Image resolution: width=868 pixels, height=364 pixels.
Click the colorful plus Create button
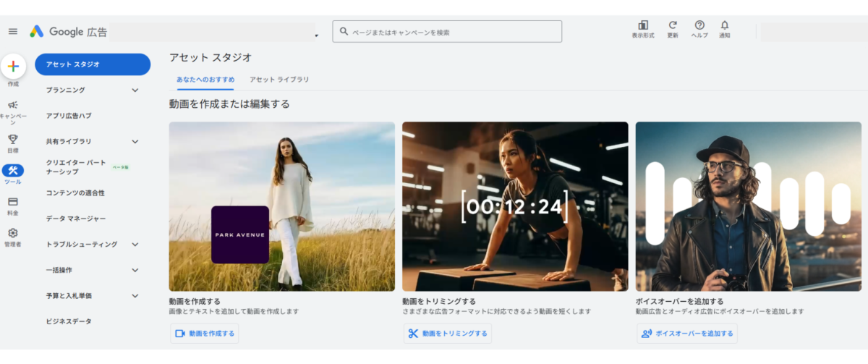click(x=13, y=67)
